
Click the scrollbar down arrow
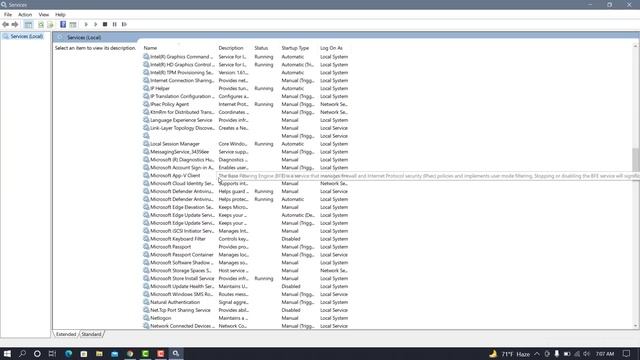636,326
